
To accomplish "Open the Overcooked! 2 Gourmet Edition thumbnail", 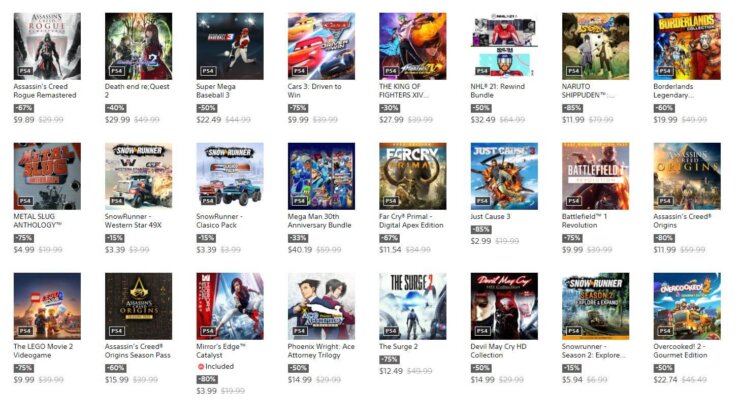I will (x=687, y=306).
